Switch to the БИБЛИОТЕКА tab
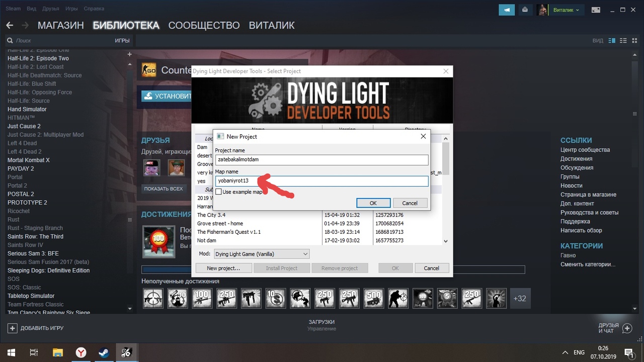Viewport: 644px width, 362px height. coord(126,25)
